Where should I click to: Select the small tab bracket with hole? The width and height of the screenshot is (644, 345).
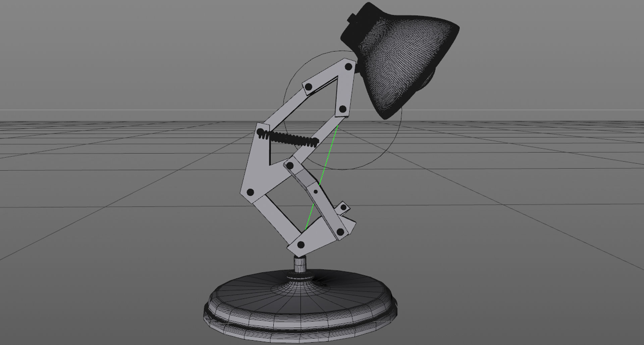(x=342, y=208)
